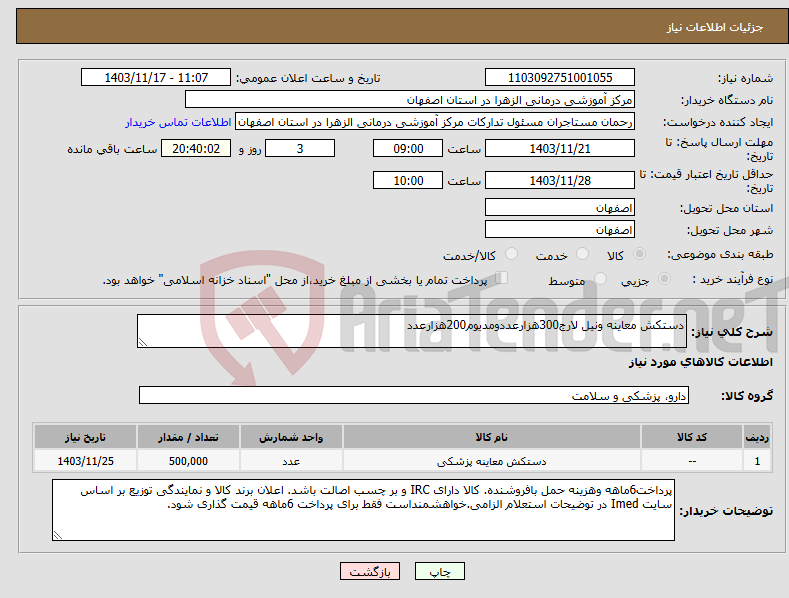Select the خدمت radio button
Viewport: 789px width, 598px height.
582,254
